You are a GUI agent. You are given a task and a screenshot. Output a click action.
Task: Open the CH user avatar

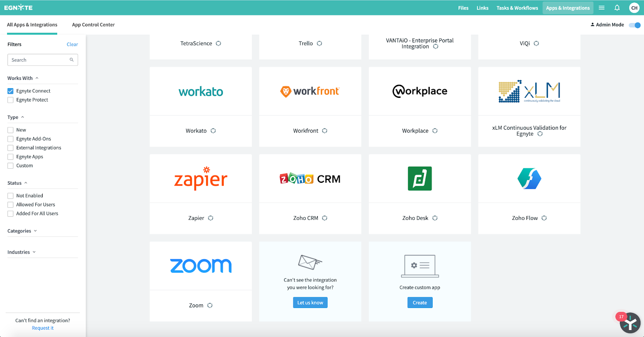click(x=634, y=8)
